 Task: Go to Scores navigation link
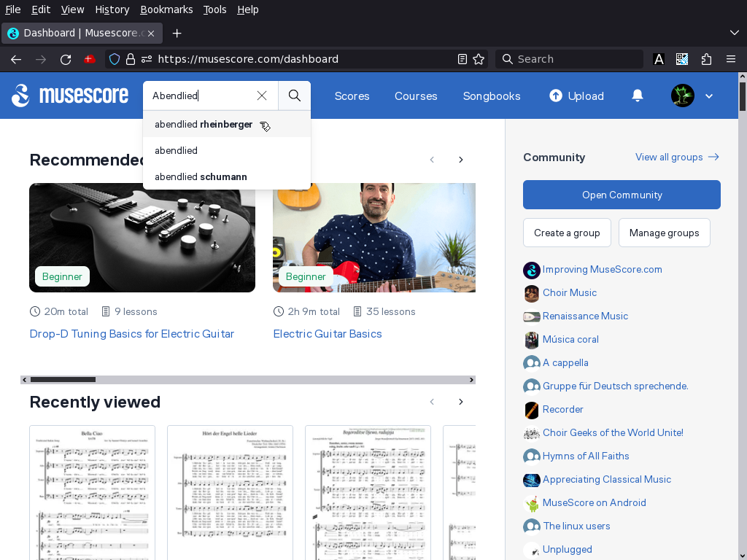352,96
